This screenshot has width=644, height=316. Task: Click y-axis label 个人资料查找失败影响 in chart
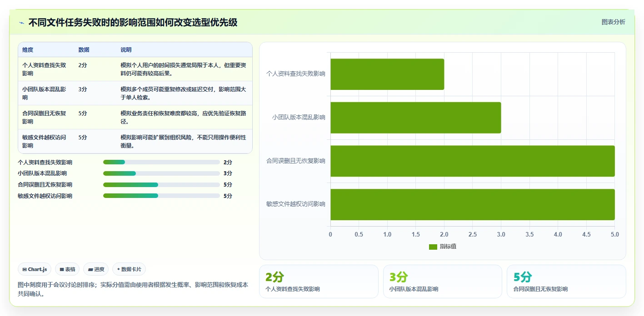pyautogui.click(x=296, y=74)
